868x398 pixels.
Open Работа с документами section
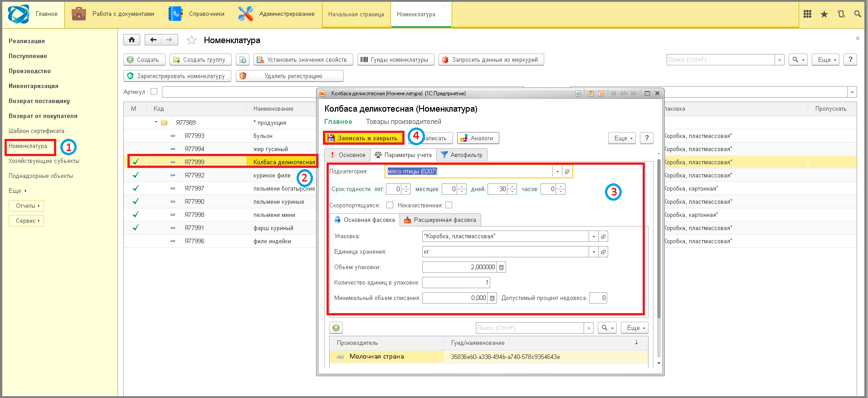[113, 14]
